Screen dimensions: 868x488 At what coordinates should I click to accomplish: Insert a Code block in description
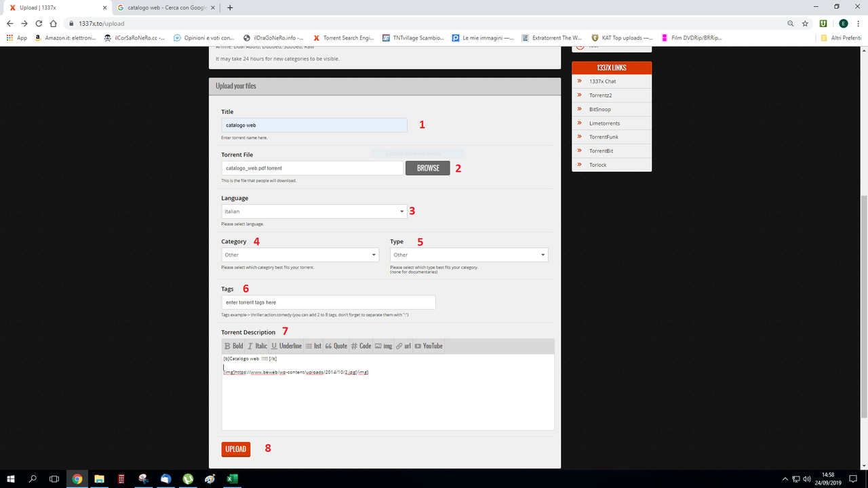click(361, 346)
